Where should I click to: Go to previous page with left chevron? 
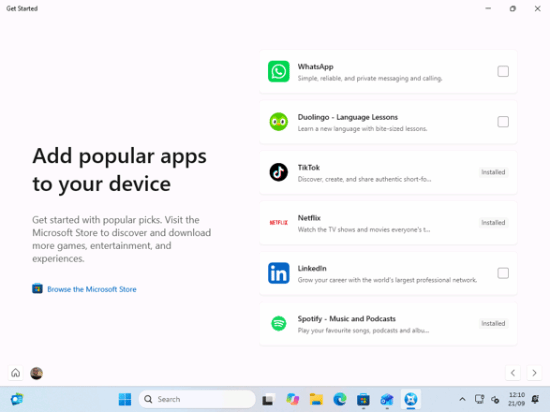pos(513,373)
